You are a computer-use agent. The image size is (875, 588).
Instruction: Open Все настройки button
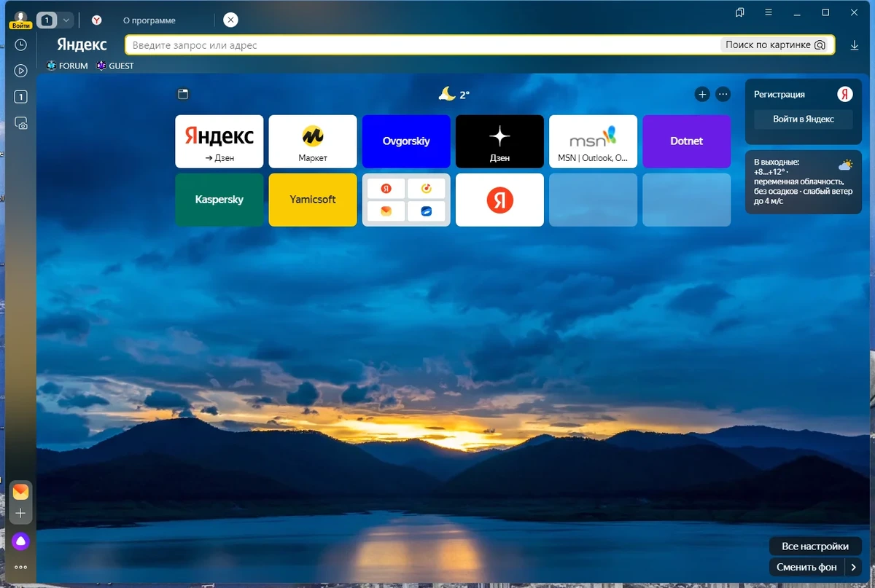point(815,546)
